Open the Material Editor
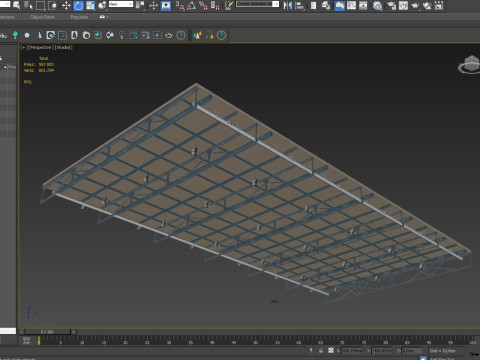Screen dimensions: 480x360 pyautogui.click(x=377, y=5)
